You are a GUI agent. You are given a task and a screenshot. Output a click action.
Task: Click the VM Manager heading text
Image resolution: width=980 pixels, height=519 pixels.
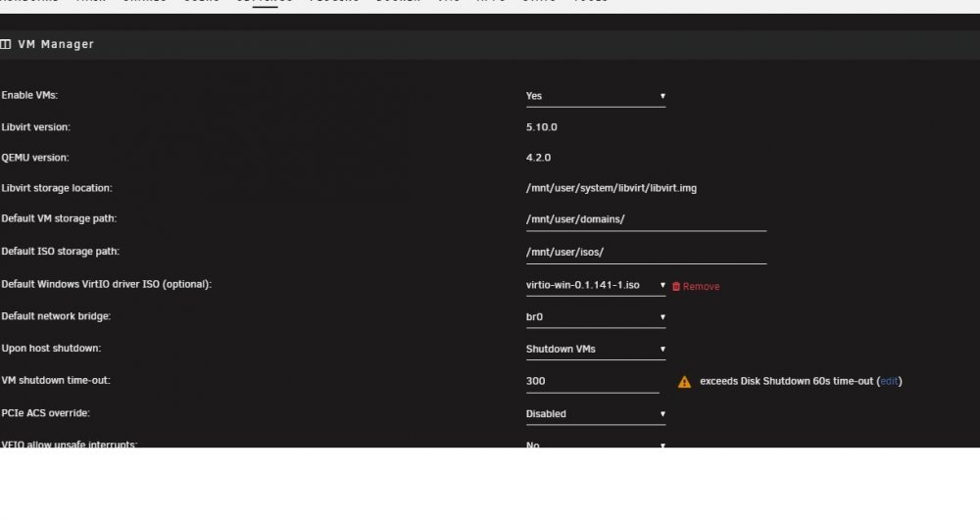coord(56,44)
